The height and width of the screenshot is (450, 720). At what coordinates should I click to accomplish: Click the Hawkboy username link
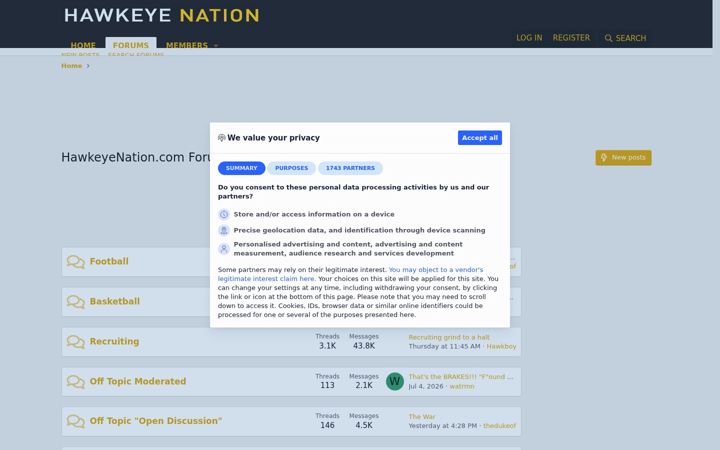(501, 346)
